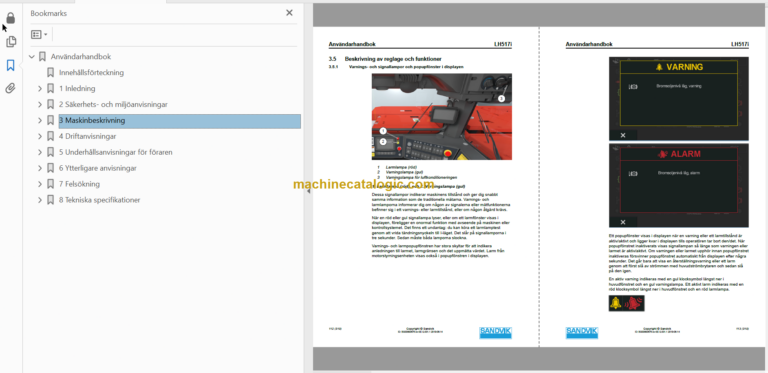This screenshot has width=768, height=373.
Task: Click the Användarhandbok header on the right page
Action: (589, 44)
